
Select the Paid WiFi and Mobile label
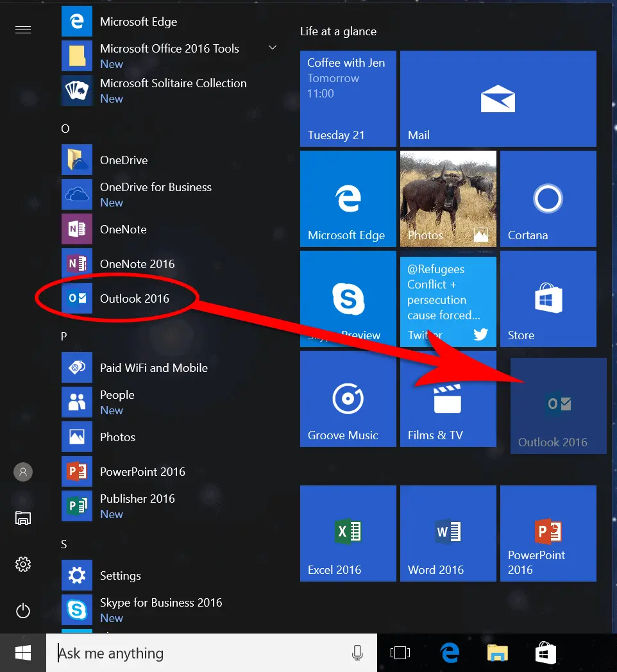coord(154,367)
